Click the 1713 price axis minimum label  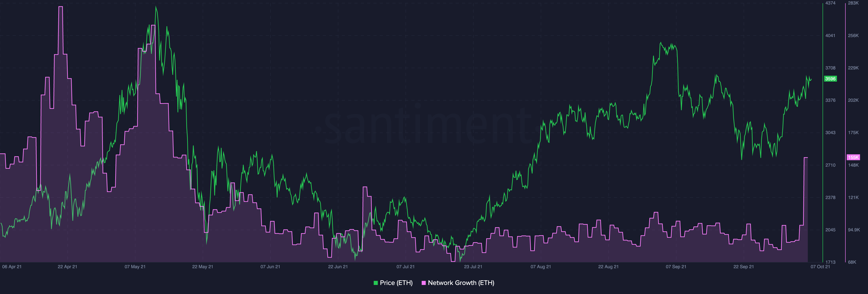830,262
